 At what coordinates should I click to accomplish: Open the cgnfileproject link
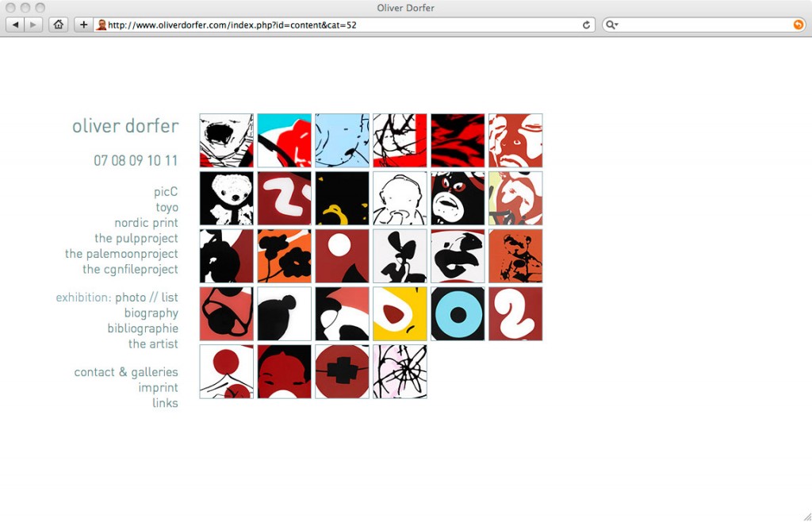pos(130,269)
